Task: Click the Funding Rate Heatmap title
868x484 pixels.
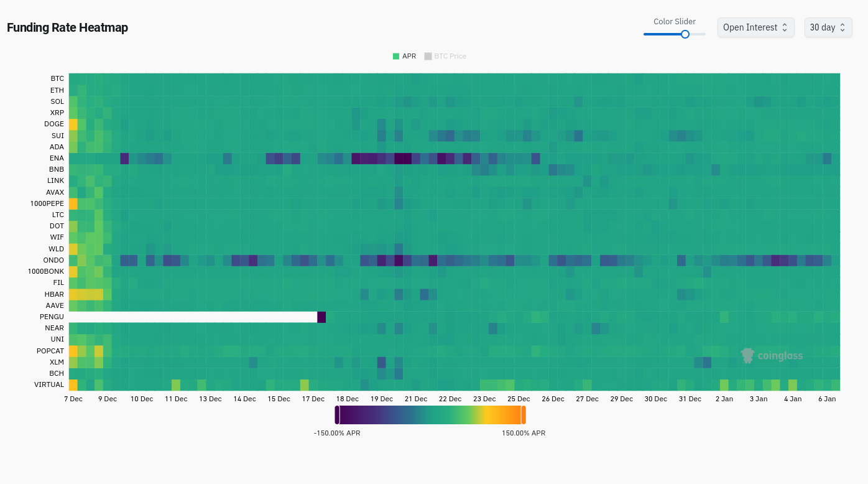Action: 67,27
